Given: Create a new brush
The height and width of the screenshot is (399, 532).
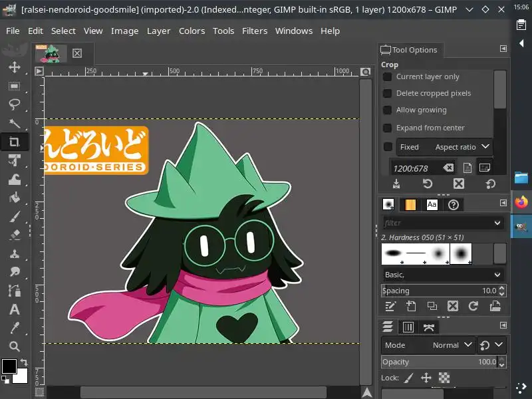Looking at the screenshot, I should pos(411,307).
